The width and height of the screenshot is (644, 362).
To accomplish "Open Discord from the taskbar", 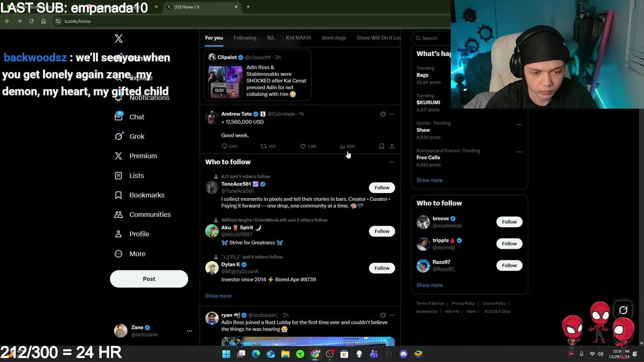I will pos(403,354).
